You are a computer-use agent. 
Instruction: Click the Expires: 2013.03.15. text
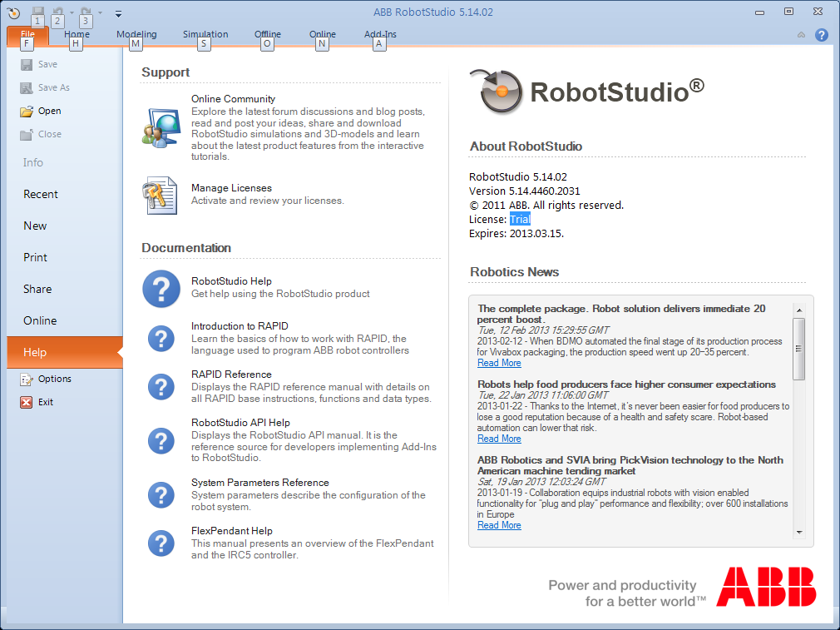click(x=516, y=233)
